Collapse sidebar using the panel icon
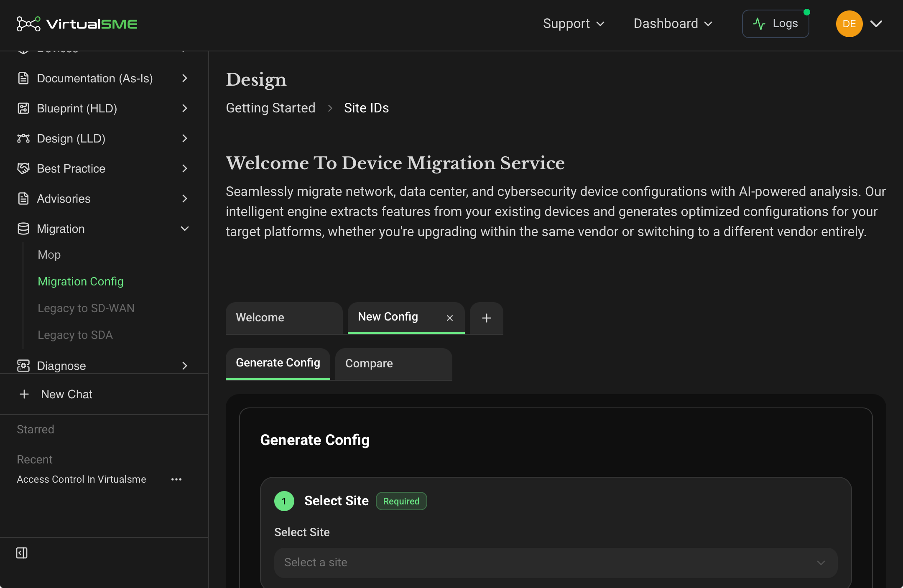The image size is (903, 588). (x=22, y=553)
